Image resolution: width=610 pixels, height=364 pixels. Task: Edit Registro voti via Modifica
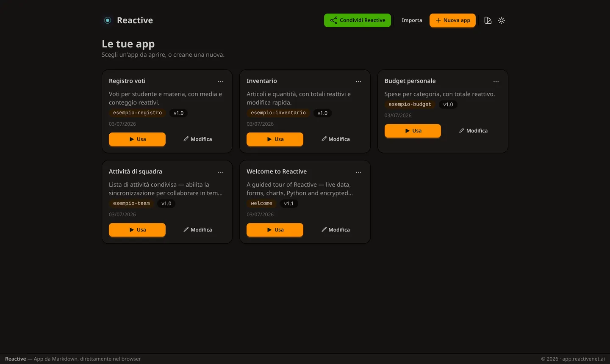(x=197, y=139)
